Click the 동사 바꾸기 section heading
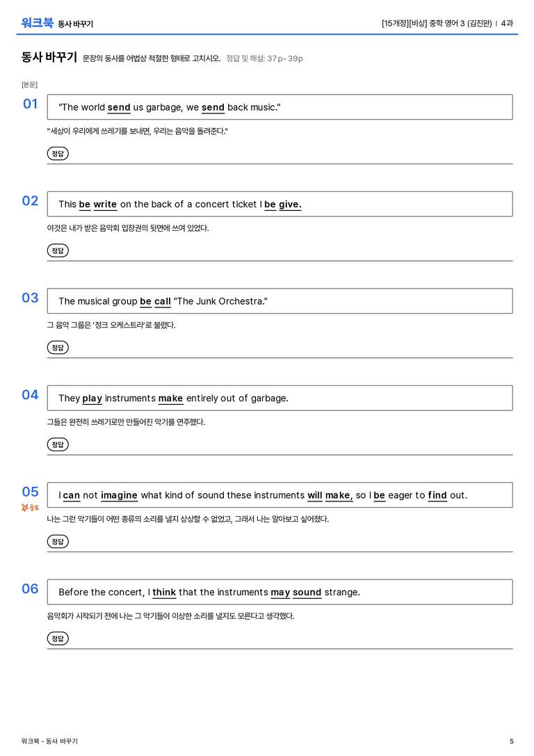This screenshot has width=534, height=756. 49,57
